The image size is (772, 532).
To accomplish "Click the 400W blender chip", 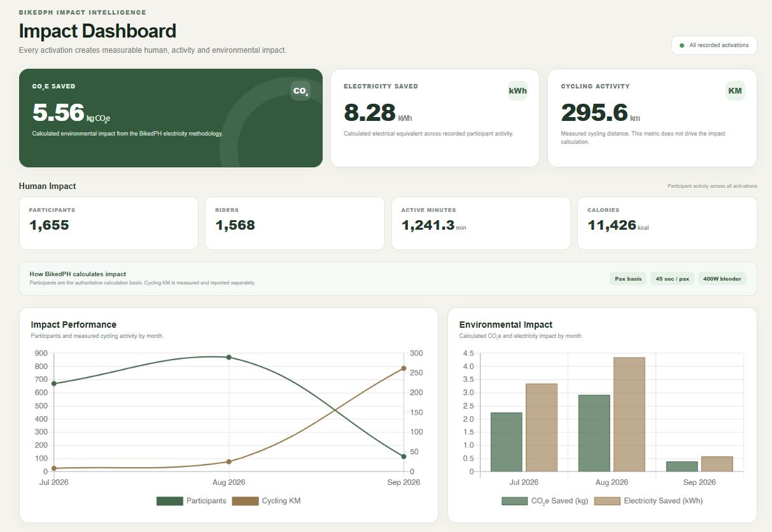I will [722, 279].
